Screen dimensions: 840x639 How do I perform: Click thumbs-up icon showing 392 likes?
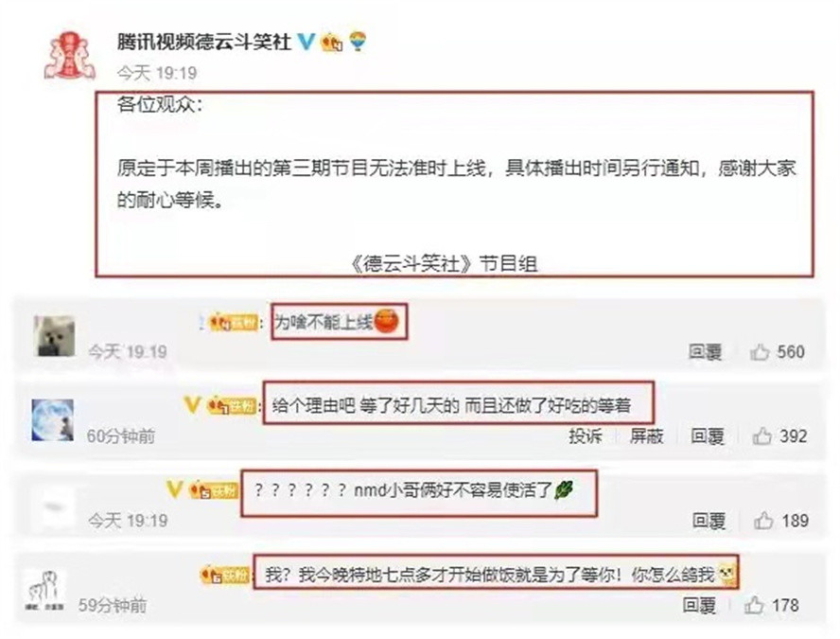coord(761,436)
